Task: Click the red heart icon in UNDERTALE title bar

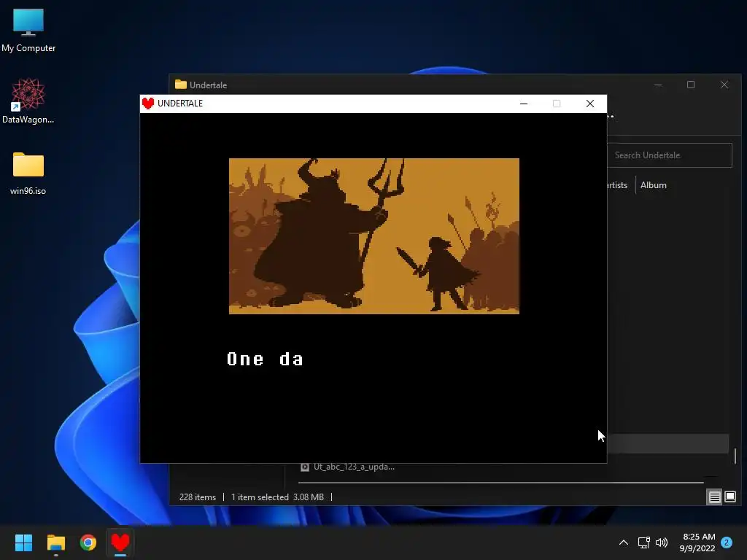Action: point(148,104)
